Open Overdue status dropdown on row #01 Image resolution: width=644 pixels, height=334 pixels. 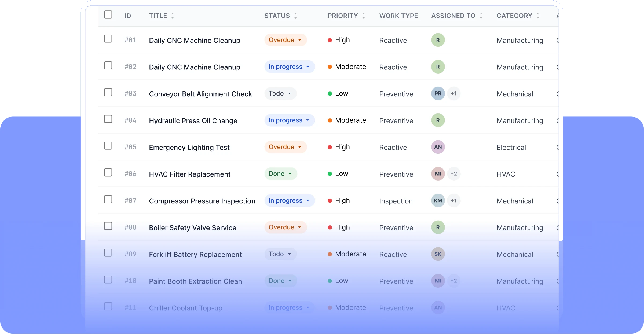(286, 40)
